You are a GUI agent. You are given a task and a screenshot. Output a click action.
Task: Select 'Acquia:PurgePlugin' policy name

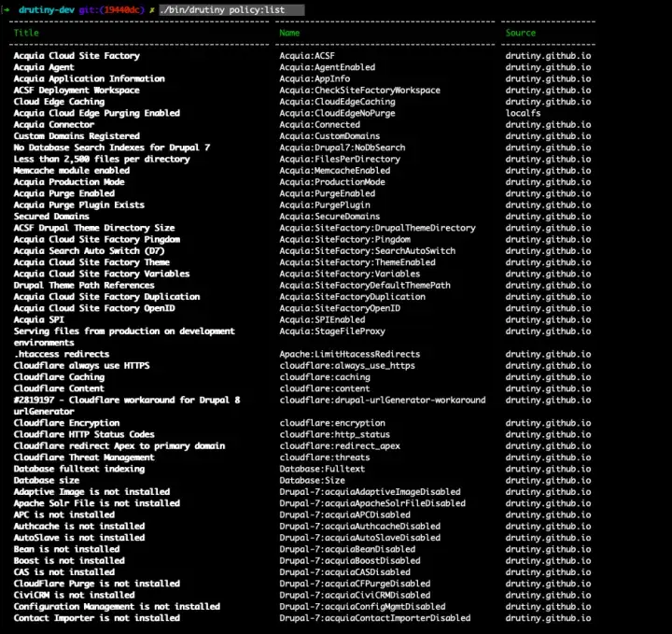[x=325, y=205]
